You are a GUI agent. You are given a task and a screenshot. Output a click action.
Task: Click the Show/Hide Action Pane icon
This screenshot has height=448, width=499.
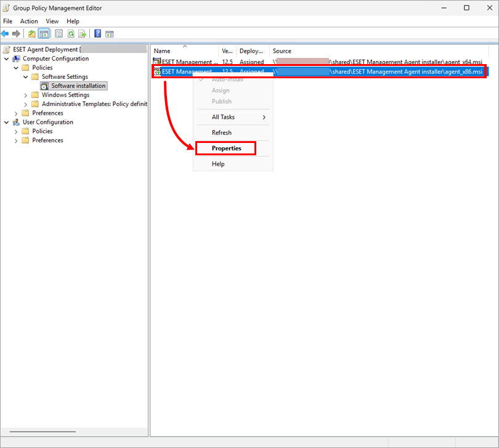point(110,33)
